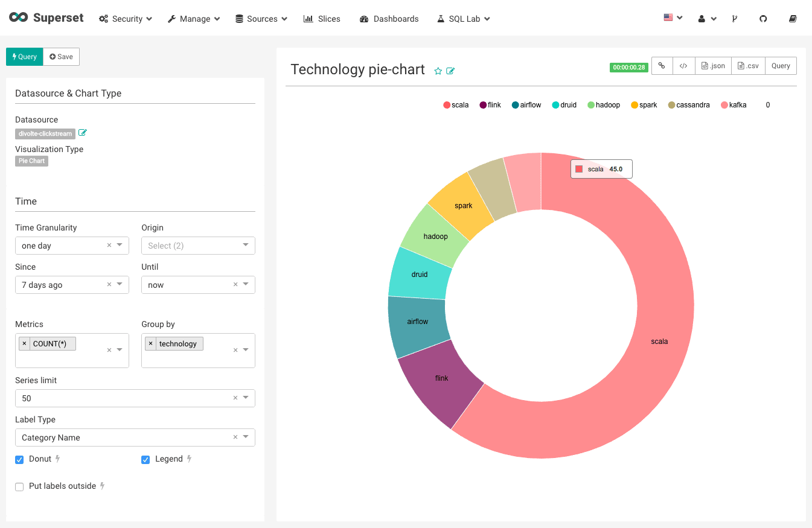
Task: Expand the Label Type dropdown
Action: click(x=246, y=437)
